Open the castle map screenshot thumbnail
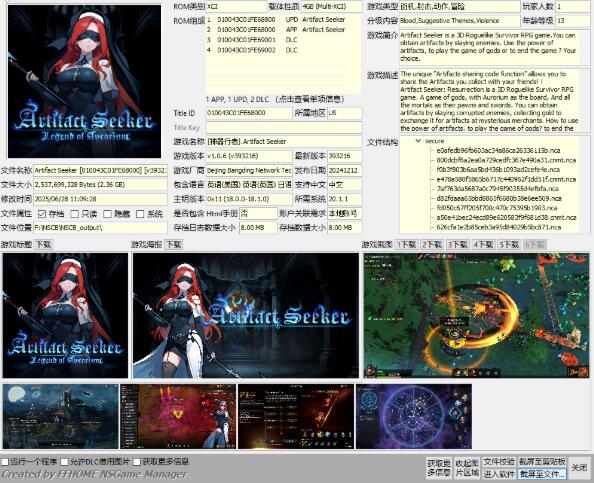Image resolution: width=594 pixels, height=483 pixels. [61, 416]
